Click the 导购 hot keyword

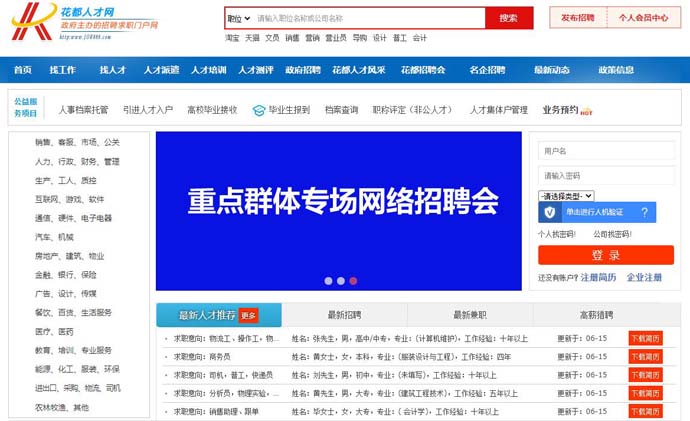360,38
